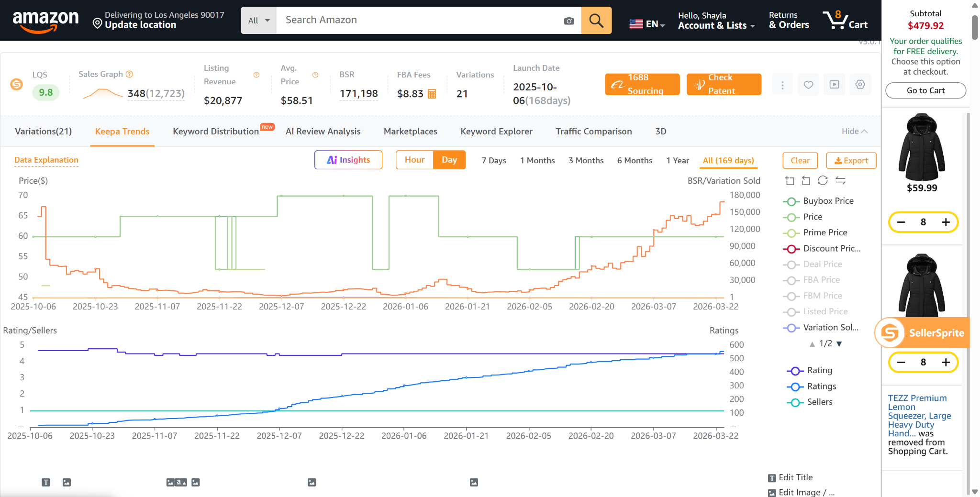This screenshot has width=980, height=497.
Task: Launch AI Insights on the chart
Action: (348, 160)
